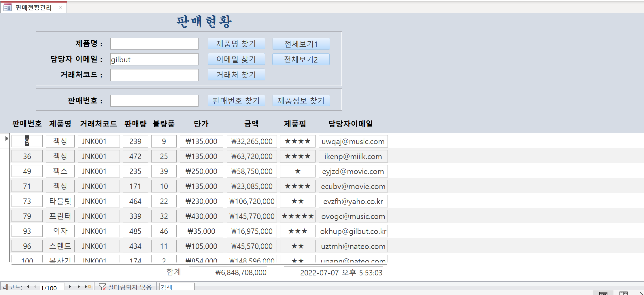Switch to Layout View in status bar
Screen dimensions: 644x295
[x=623, y=293]
